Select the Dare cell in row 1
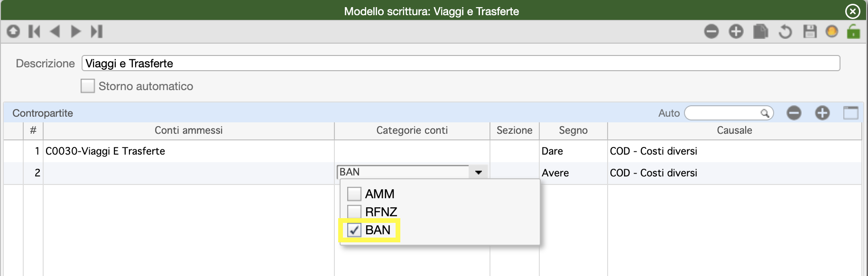The height and width of the screenshot is (276, 868). (573, 151)
